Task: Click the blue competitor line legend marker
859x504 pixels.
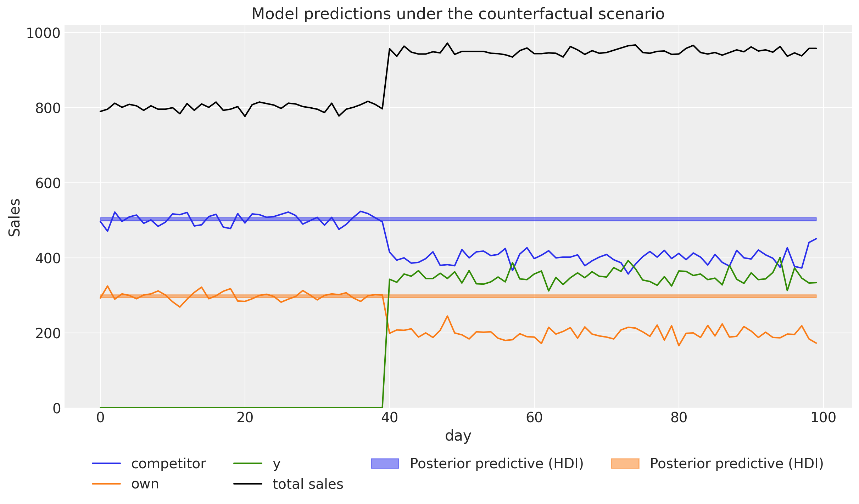Action: pyautogui.click(x=106, y=463)
